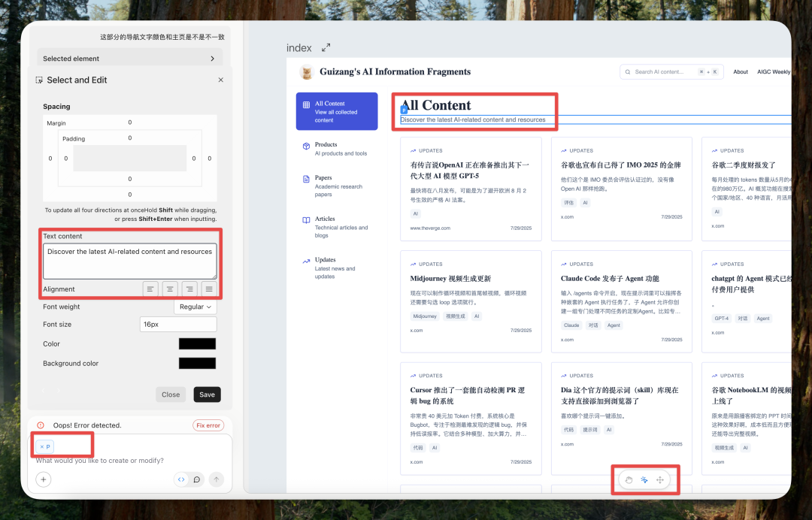Activate the element select cursor tool

pyautogui.click(x=644, y=479)
